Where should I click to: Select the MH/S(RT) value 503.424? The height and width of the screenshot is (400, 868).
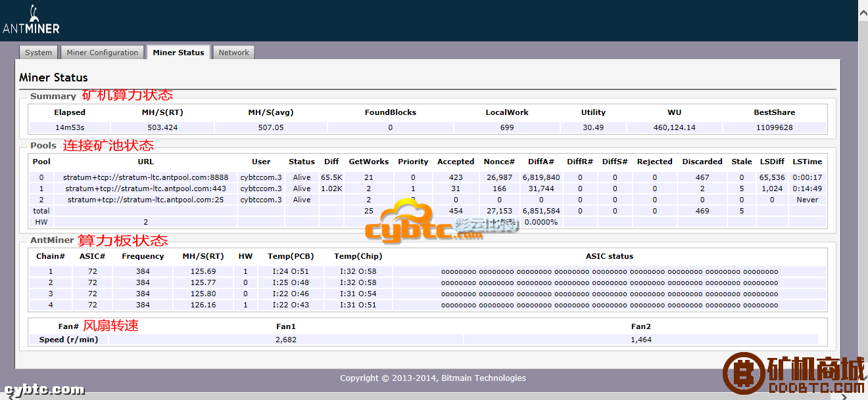coord(162,127)
